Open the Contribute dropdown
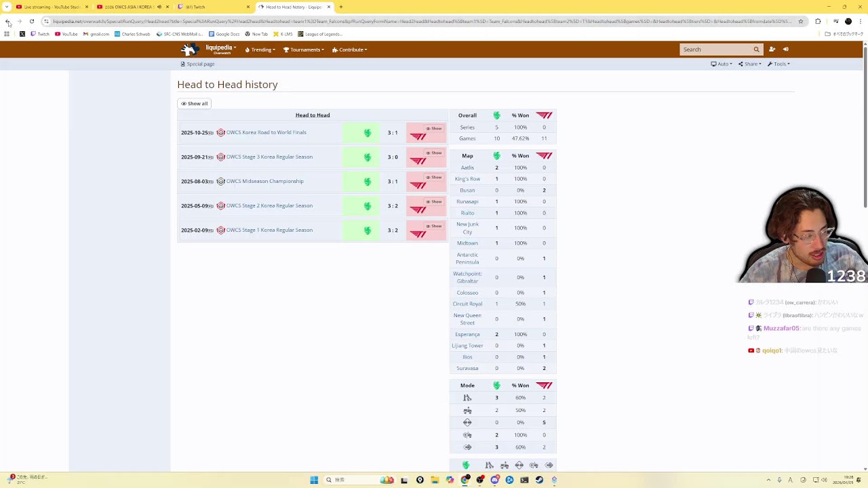This screenshot has width=868, height=488. (x=350, y=49)
